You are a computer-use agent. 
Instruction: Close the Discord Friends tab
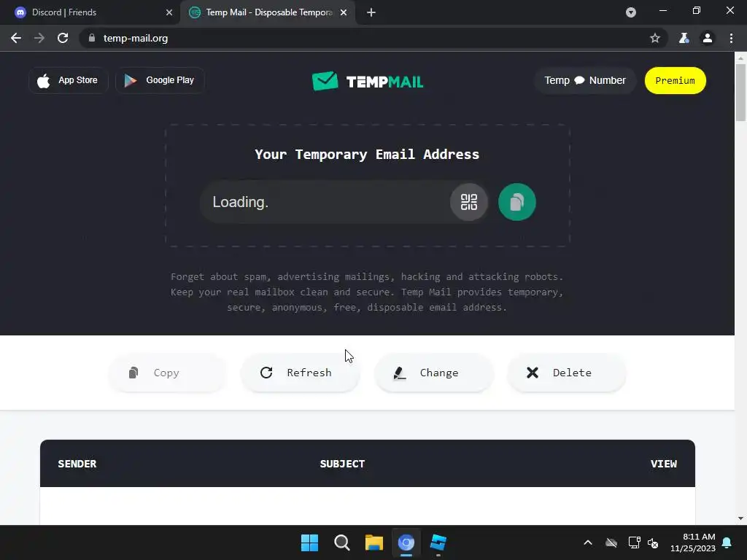click(169, 12)
